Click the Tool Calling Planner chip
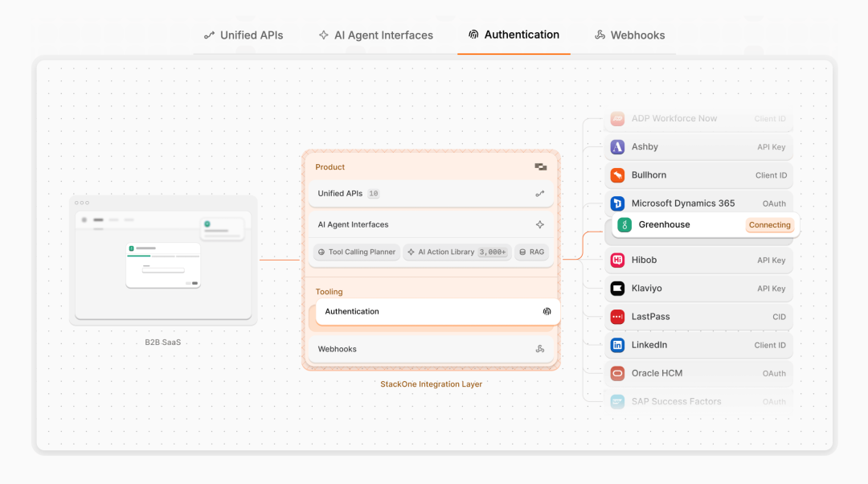The height and width of the screenshot is (484, 868). coord(357,252)
